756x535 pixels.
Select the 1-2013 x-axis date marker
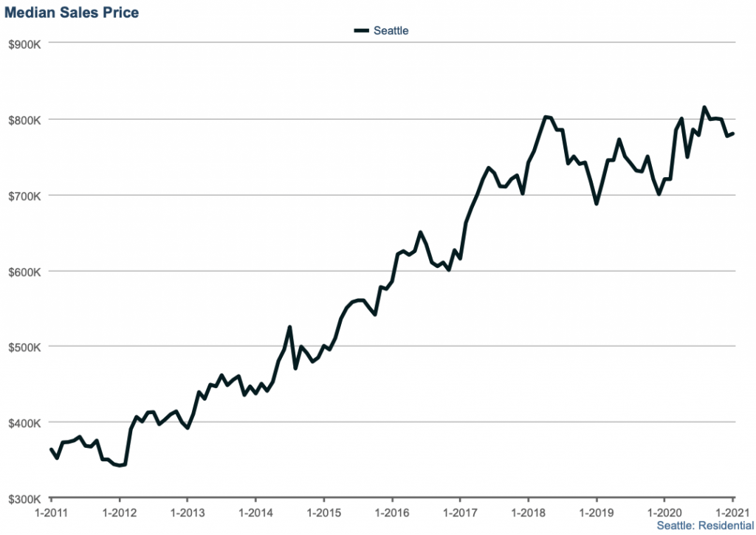tap(187, 511)
